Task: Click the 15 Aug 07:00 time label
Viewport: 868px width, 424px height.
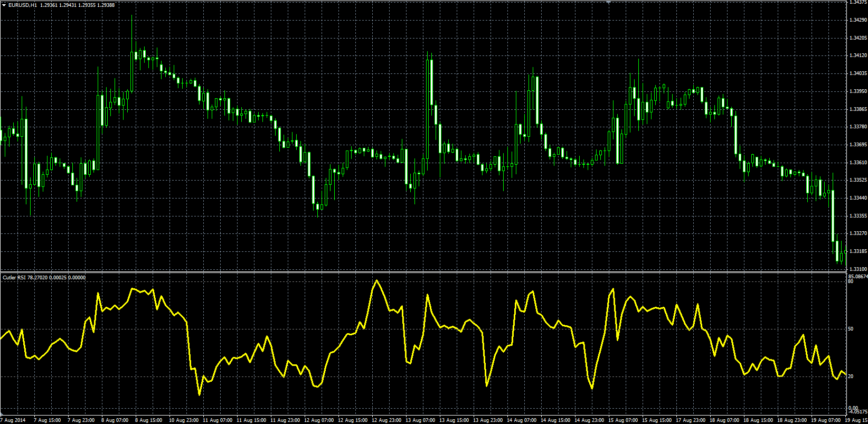Action: (623, 420)
